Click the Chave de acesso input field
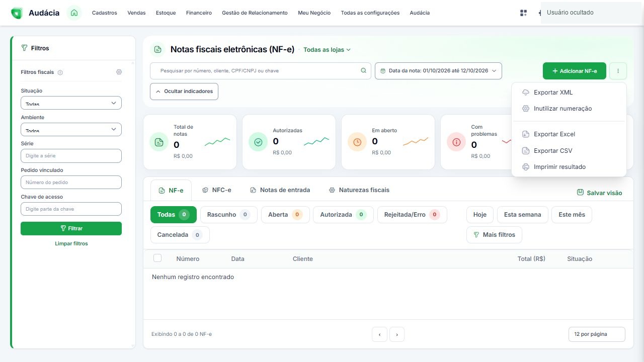644x362 pixels. [71, 209]
